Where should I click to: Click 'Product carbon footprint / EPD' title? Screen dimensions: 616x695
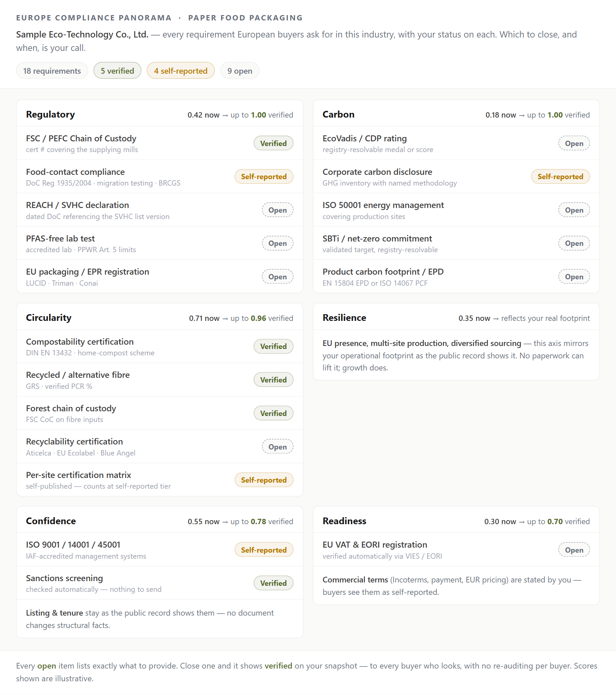point(383,272)
